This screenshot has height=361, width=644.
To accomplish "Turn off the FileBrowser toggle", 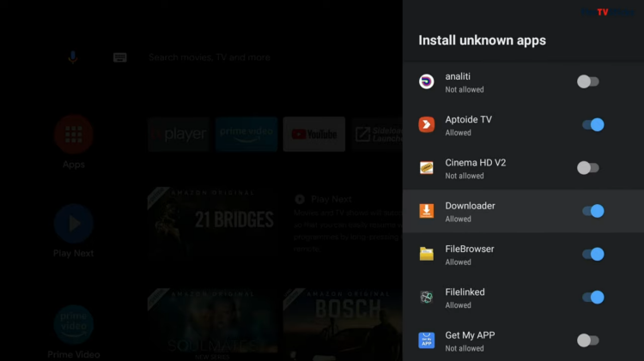I will click(593, 254).
